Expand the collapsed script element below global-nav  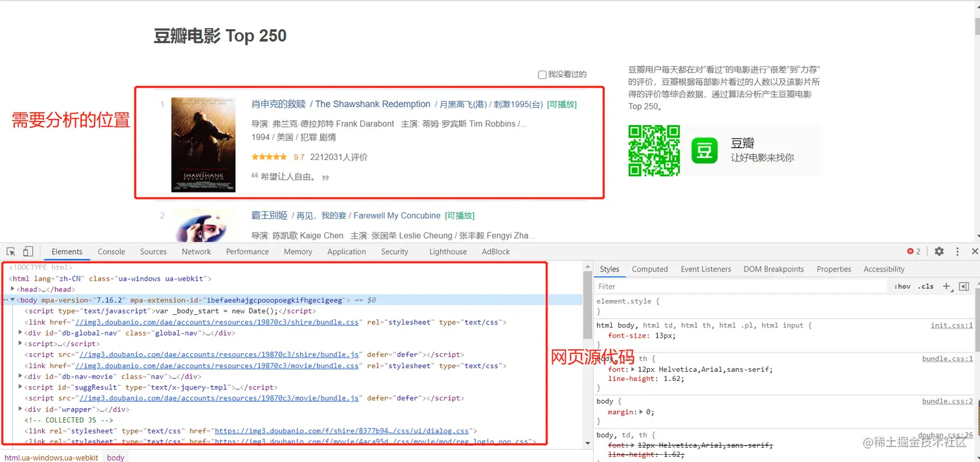[21, 343]
